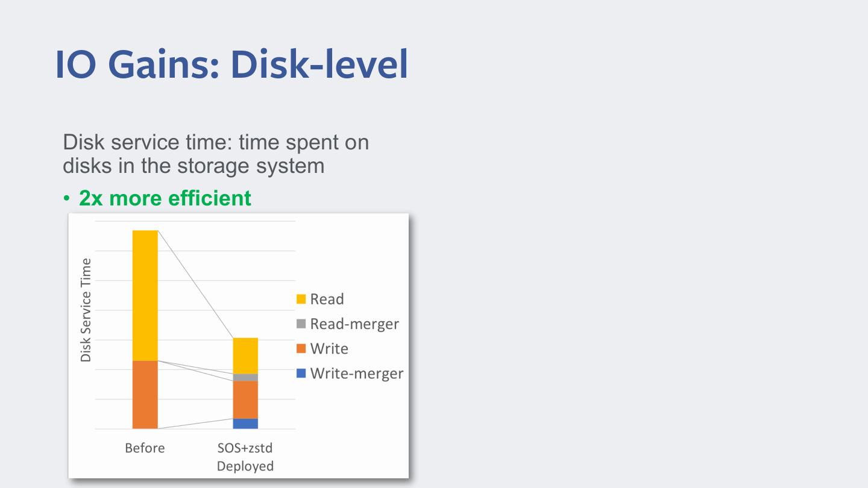Select the "Read" legend label text

(x=327, y=299)
